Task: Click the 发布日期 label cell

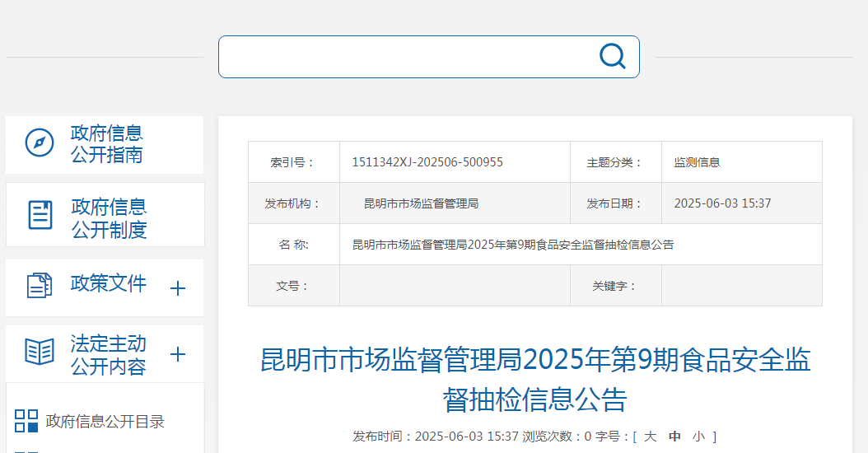Action: 615,203
